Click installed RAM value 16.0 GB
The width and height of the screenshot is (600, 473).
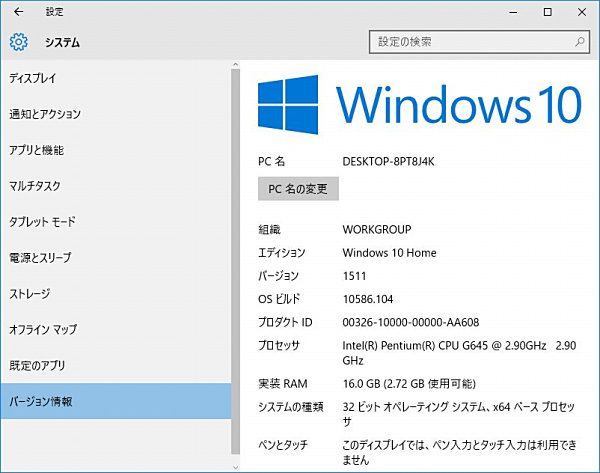(409, 384)
